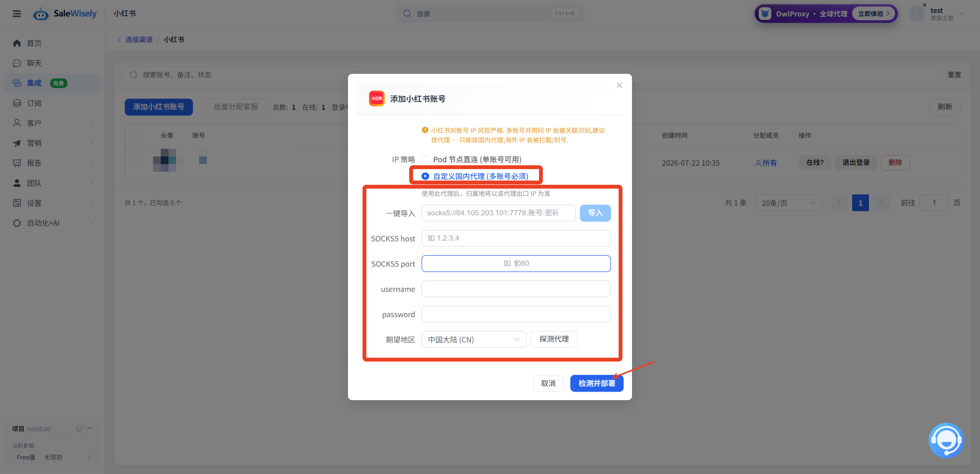This screenshot has width=980, height=474.
Task: Click the customer person icon 客户
Action: [x=17, y=123]
